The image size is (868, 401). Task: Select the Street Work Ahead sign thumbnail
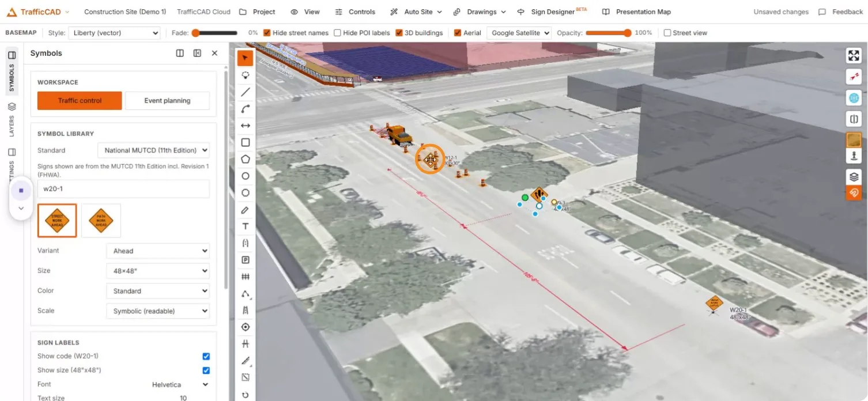point(57,221)
